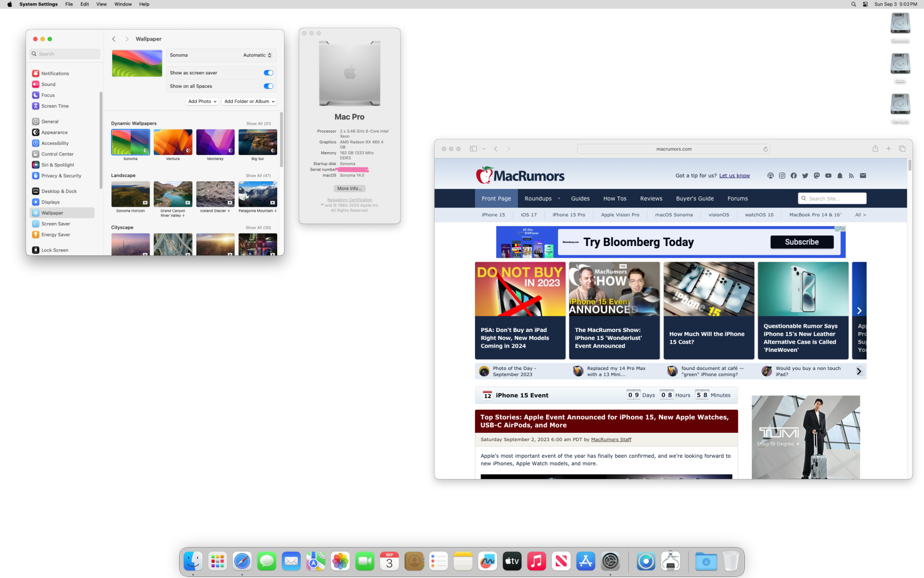The image size is (924, 578).
Task: Open Spotlight search in menu bar
Action: (853, 4)
